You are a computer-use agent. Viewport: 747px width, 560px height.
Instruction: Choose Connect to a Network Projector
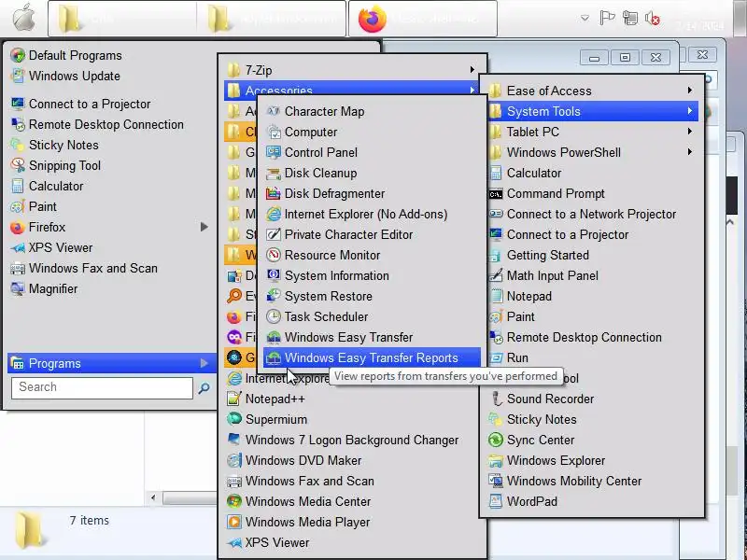592,214
